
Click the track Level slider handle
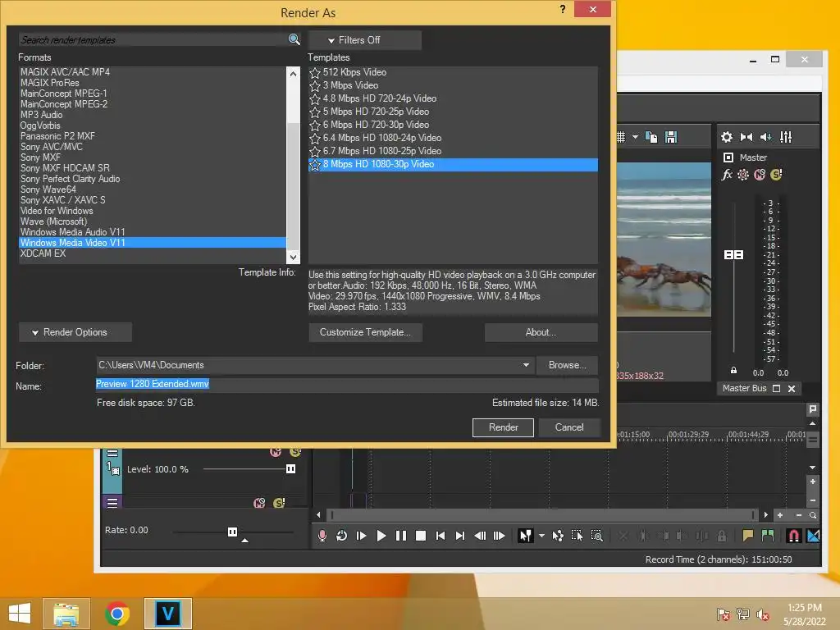point(291,469)
